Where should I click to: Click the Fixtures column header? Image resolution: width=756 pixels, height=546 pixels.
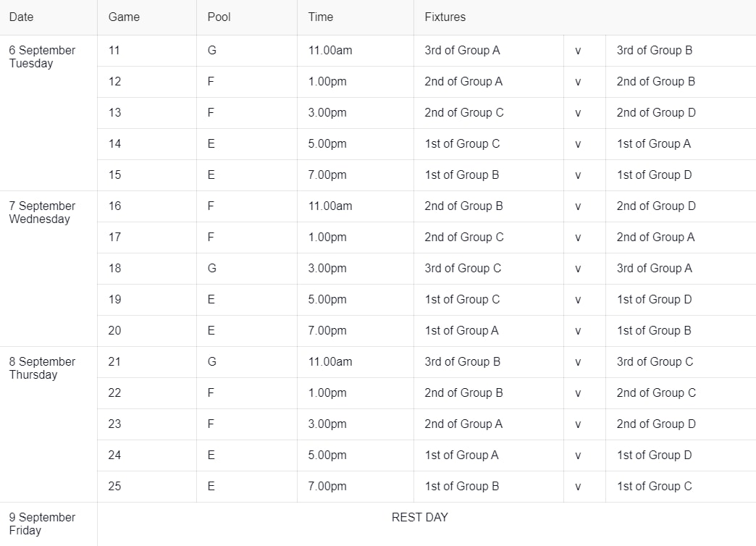(x=445, y=17)
